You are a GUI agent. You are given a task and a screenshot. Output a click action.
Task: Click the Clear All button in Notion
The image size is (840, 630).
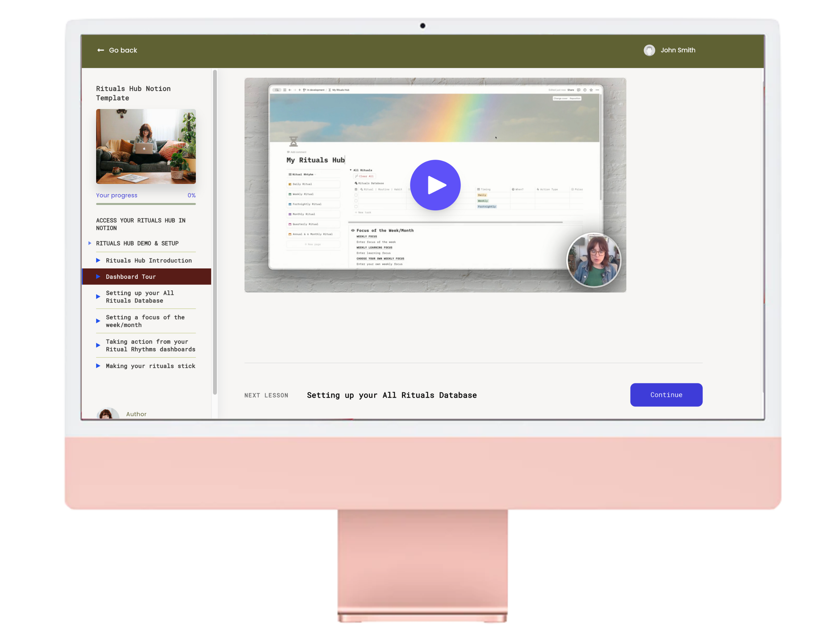point(365,176)
